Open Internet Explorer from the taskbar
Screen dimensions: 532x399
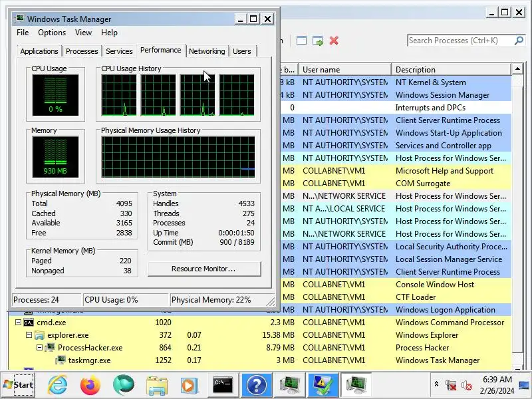(57, 385)
